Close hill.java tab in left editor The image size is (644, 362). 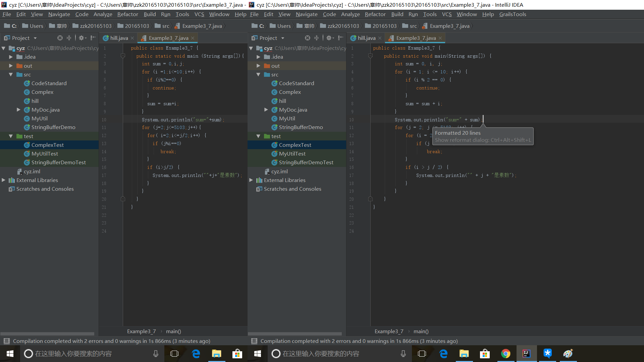132,38
